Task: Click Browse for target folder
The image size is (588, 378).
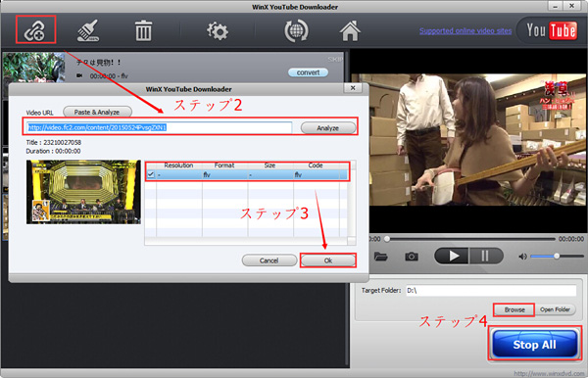Action: [514, 309]
